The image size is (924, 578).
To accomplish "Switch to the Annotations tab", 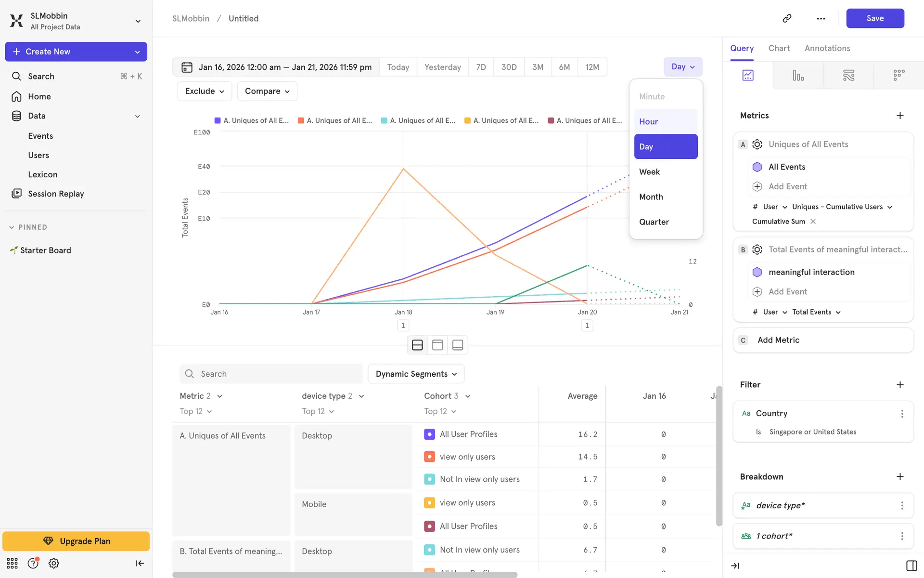I will tap(827, 48).
